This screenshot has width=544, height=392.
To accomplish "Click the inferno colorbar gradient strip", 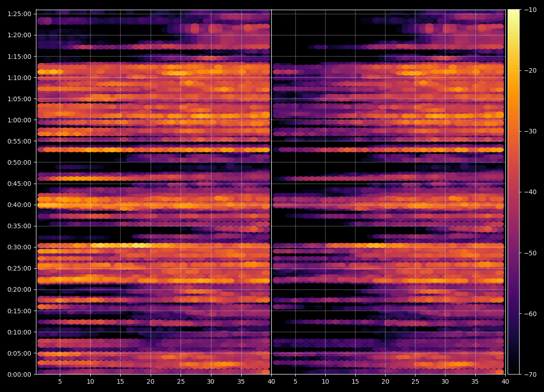I will [x=514, y=192].
